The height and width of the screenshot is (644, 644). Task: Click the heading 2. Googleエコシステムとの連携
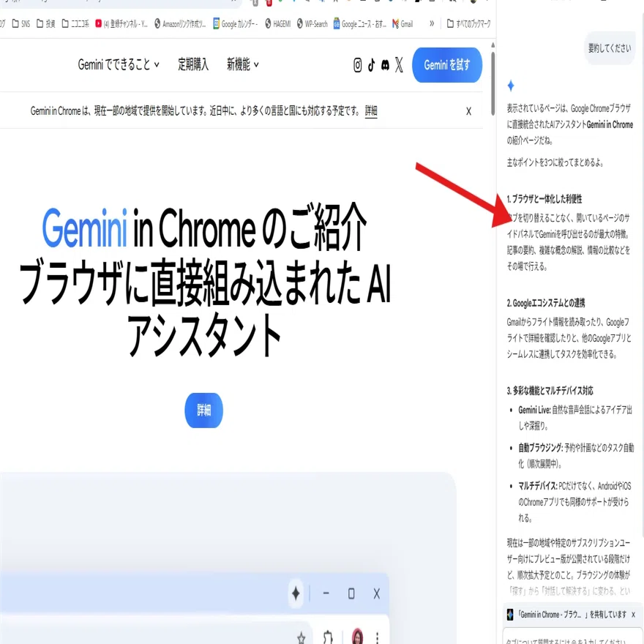click(x=546, y=303)
